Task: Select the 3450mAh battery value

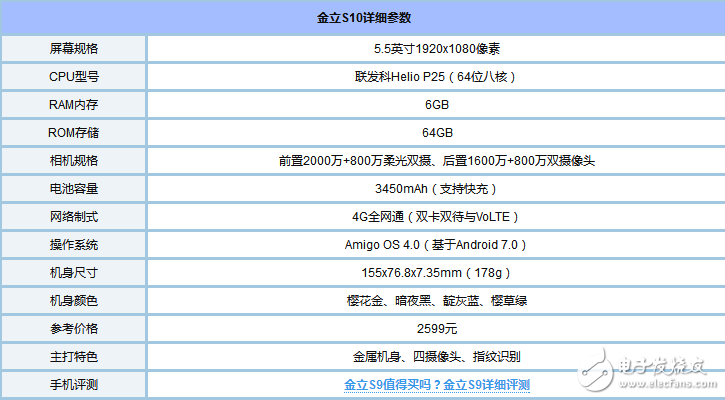Action: [x=436, y=189]
